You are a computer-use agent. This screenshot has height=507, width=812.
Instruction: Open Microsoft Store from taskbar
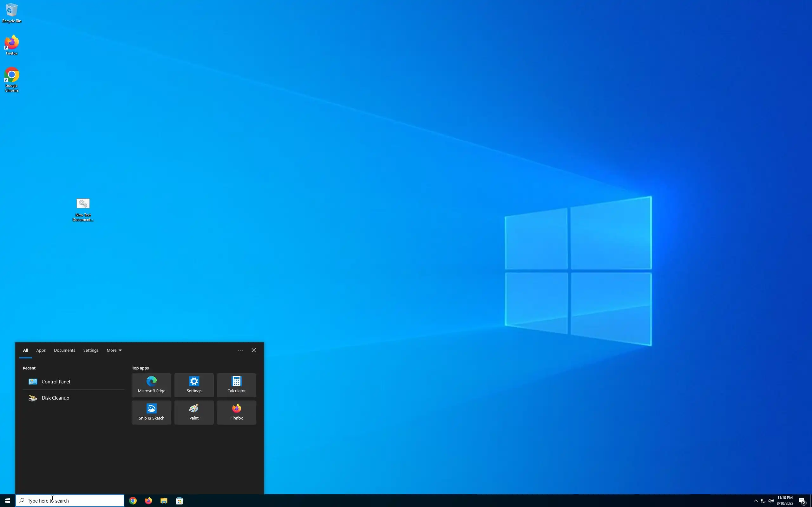coord(180,501)
